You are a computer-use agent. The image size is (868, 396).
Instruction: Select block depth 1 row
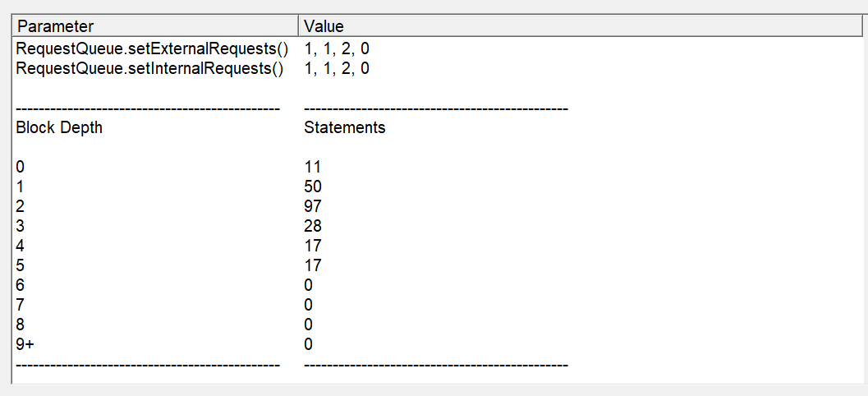tap(21, 186)
